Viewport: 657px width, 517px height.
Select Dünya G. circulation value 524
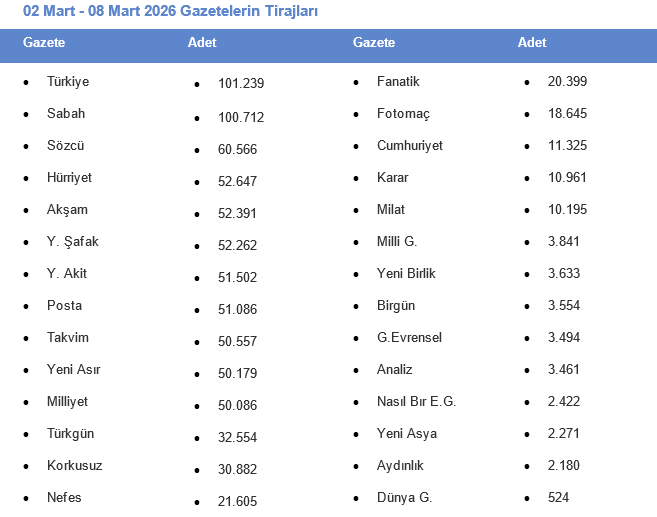pyautogui.click(x=559, y=498)
